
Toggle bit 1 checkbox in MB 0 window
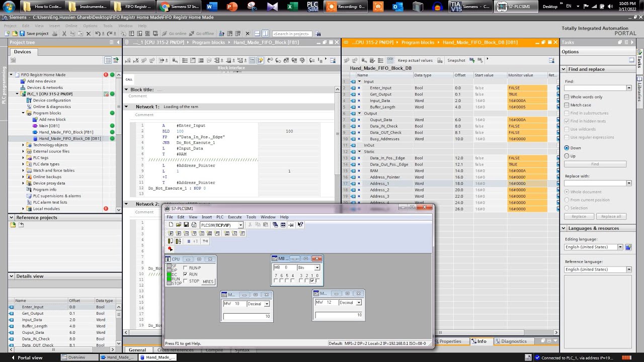pos(312,281)
